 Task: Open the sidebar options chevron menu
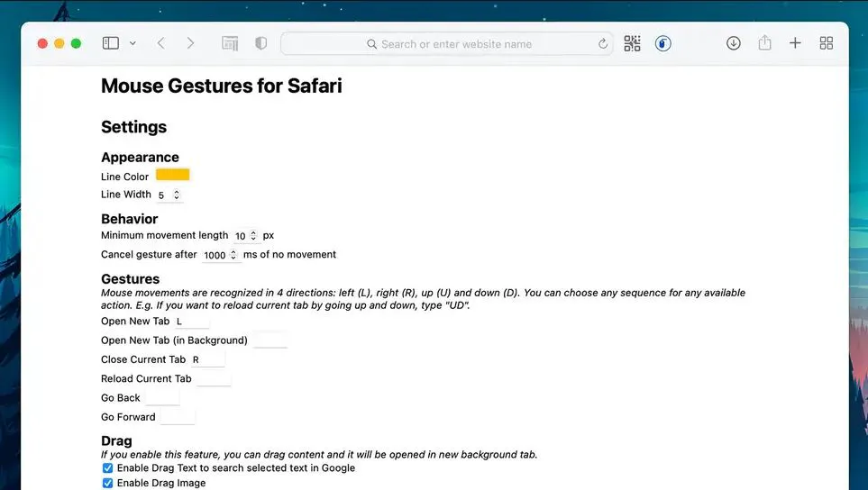point(132,43)
